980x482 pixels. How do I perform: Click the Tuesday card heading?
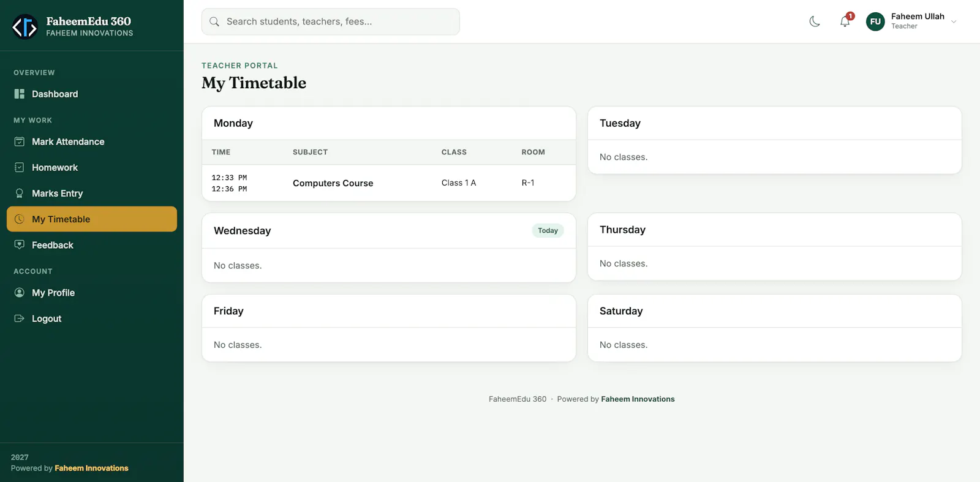tap(620, 123)
